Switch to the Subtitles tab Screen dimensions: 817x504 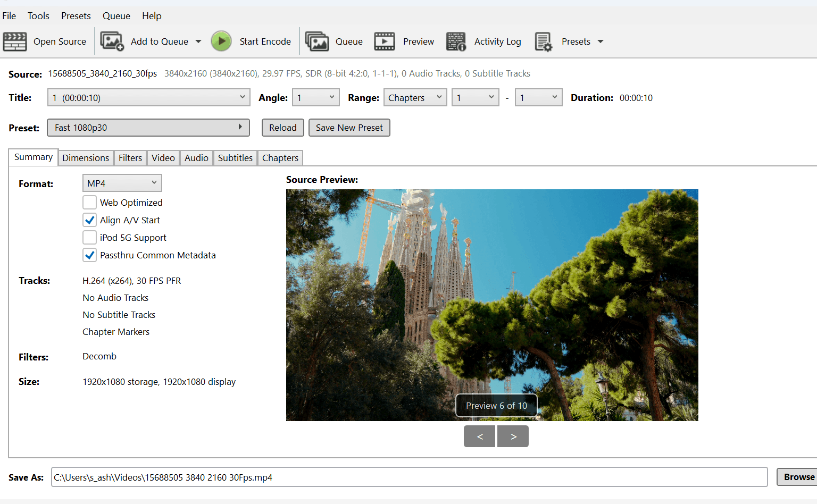(x=235, y=158)
